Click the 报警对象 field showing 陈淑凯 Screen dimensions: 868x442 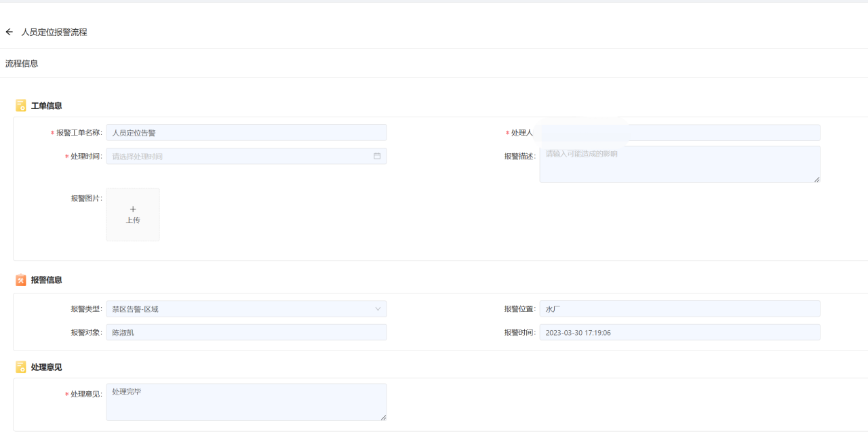(246, 332)
